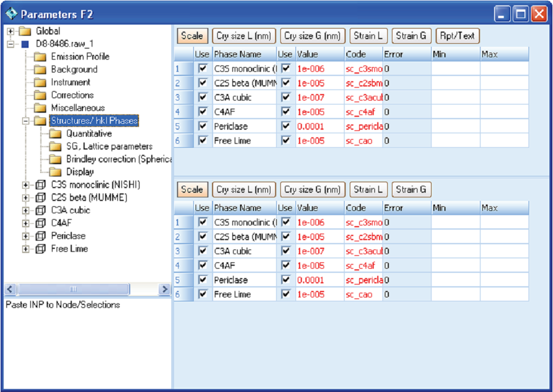This screenshot has height=392, width=553.
Task: Expand the Free Lime tree node
Action: pos(25,249)
